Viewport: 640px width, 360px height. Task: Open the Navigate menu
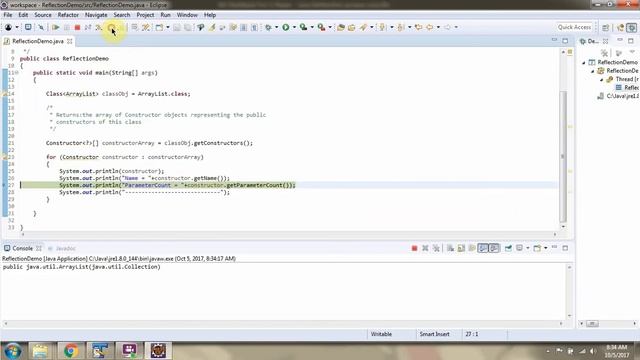click(96, 15)
